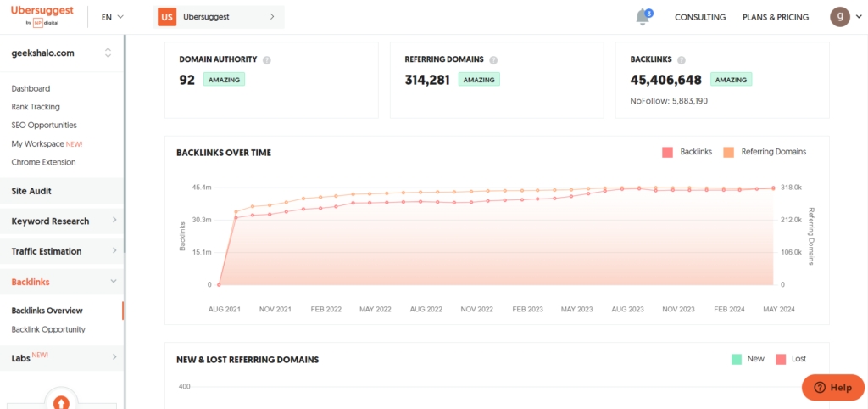Open Plans & Pricing
868x409 pixels.
click(775, 17)
